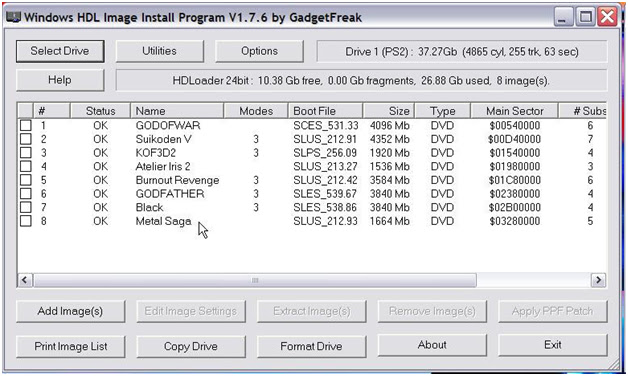
Task: Click Add Image(s) button
Action: pyautogui.click(x=70, y=312)
